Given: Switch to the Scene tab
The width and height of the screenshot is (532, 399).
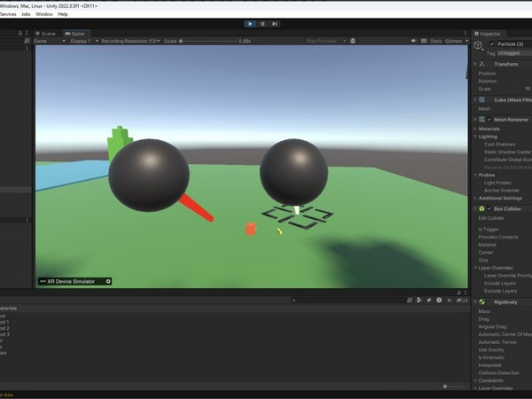Looking at the screenshot, I should click(x=48, y=33).
